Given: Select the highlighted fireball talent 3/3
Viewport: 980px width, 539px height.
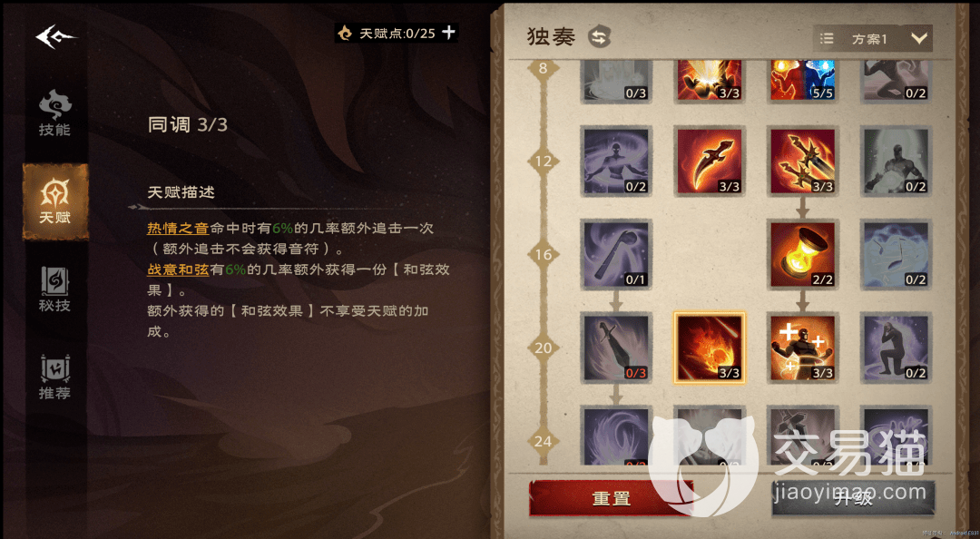Looking at the screenshot, I should click(x=710, y=348).
